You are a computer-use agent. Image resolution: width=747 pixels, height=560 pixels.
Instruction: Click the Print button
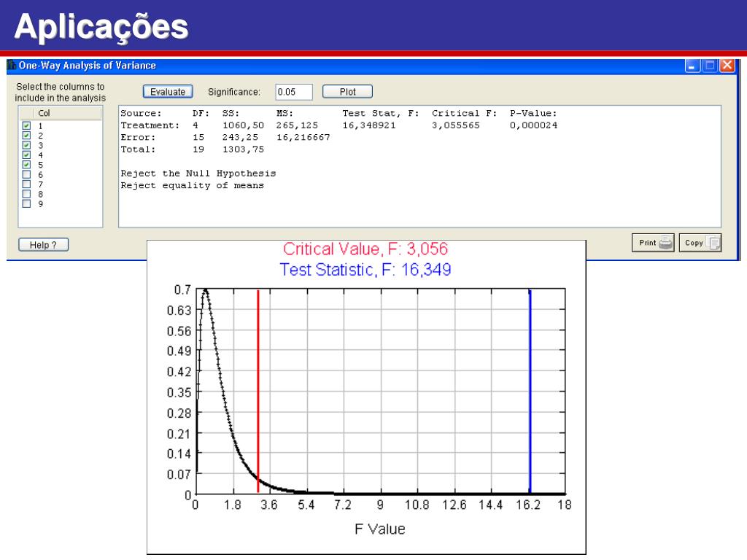pos(653,243)
